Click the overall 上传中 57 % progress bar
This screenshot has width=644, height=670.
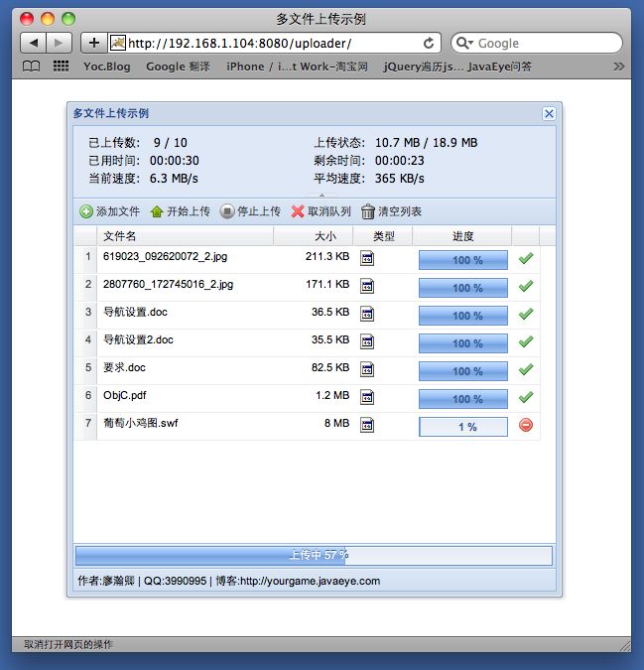tap(314, 555)
